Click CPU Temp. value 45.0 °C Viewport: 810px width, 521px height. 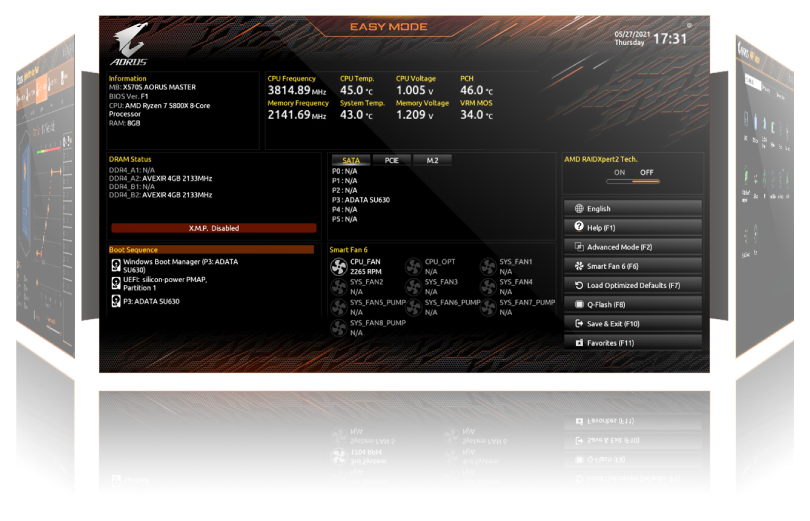[x=356, y=90]
